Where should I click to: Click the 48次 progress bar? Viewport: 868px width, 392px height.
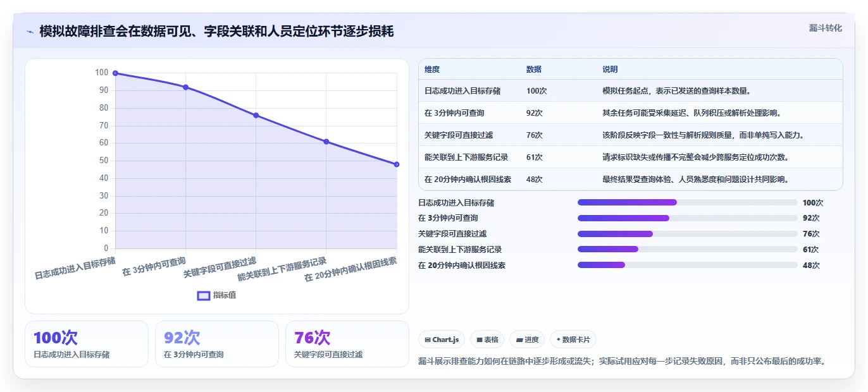coord(688,266)
